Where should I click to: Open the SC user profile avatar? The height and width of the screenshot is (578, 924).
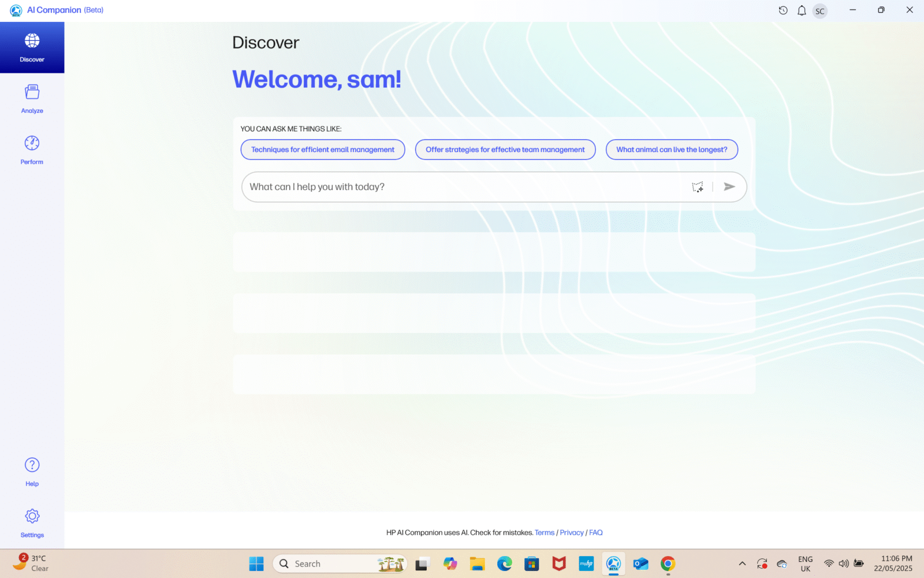point(819,11)
